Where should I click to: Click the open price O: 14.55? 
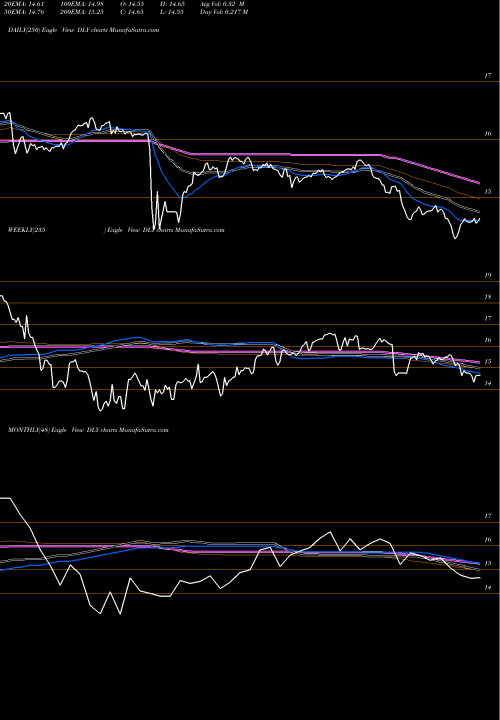[132, 4]
